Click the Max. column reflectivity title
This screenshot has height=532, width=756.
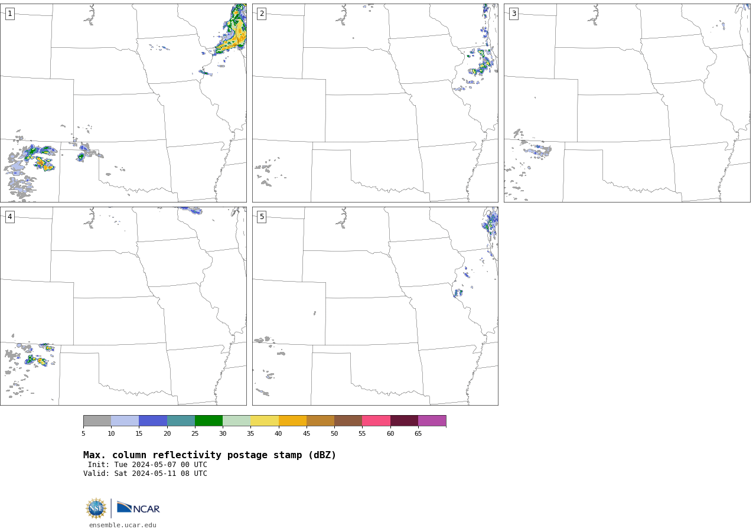pyautogui.click(x=210, y=455)
